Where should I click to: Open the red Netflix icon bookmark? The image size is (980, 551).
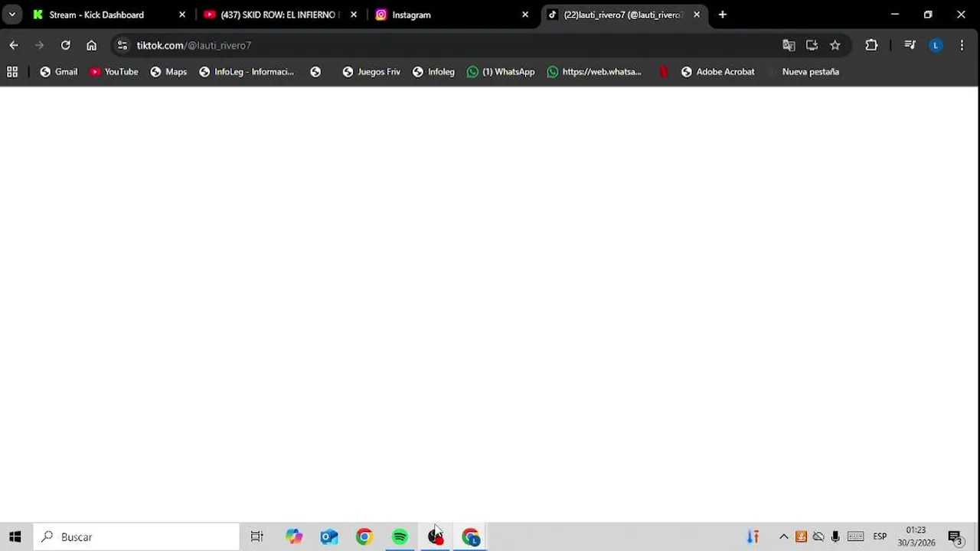point(664,72)
